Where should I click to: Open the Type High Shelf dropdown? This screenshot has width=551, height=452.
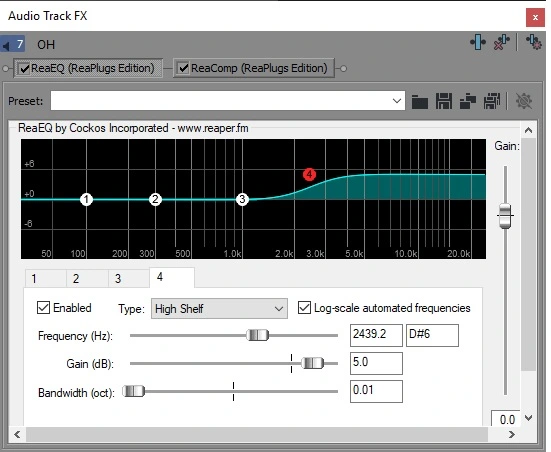[x=219, y=309]
